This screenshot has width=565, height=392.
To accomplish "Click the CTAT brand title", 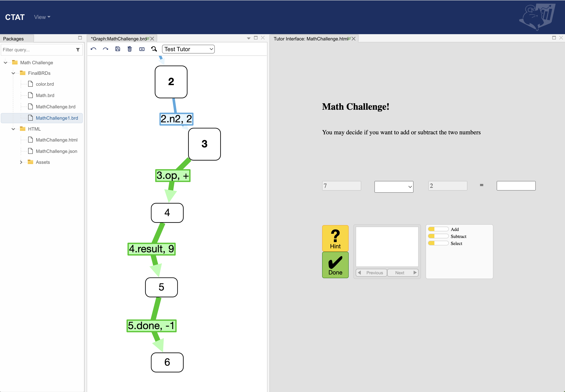I will (15, 17).
